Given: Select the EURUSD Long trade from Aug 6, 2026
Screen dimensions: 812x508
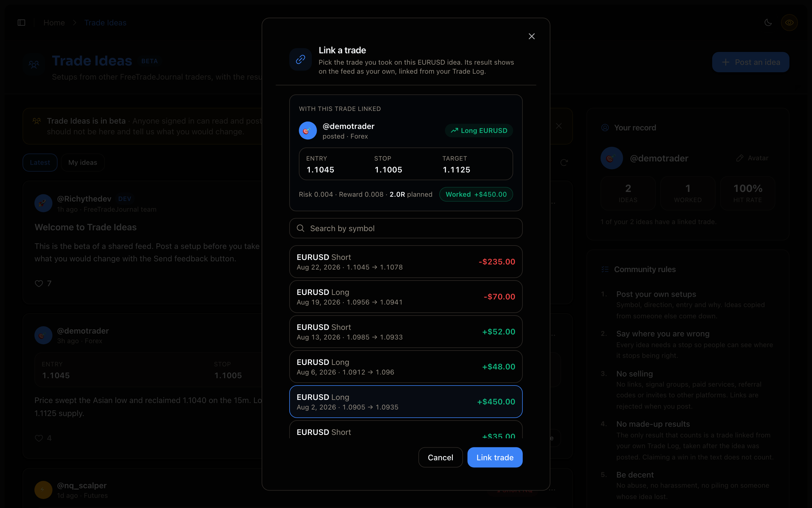Looking at the screenshot, I should tap(406, 367).
